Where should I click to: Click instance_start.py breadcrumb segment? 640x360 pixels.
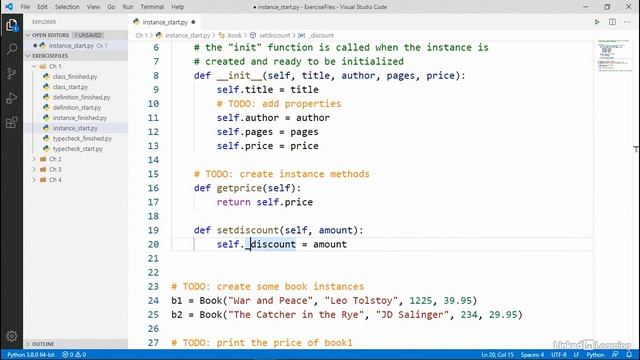[187, 36]
